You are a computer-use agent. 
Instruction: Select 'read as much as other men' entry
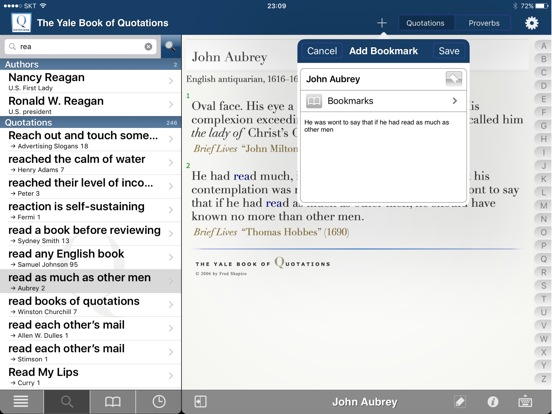tap(90, 282)
